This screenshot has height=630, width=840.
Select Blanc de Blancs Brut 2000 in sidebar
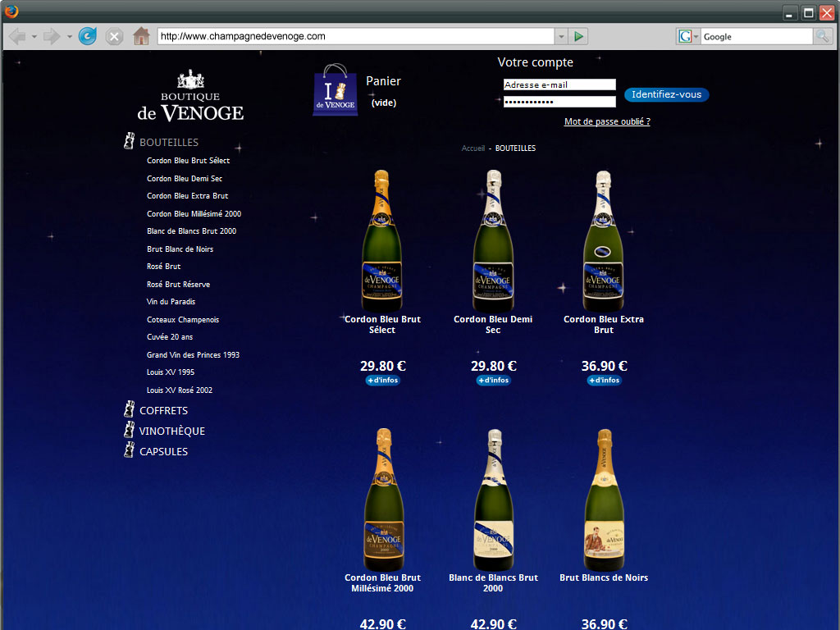pos(191,231)
